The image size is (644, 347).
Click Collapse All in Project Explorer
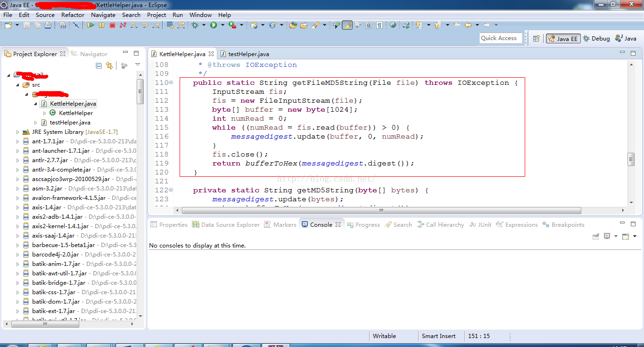pos(99,66)
